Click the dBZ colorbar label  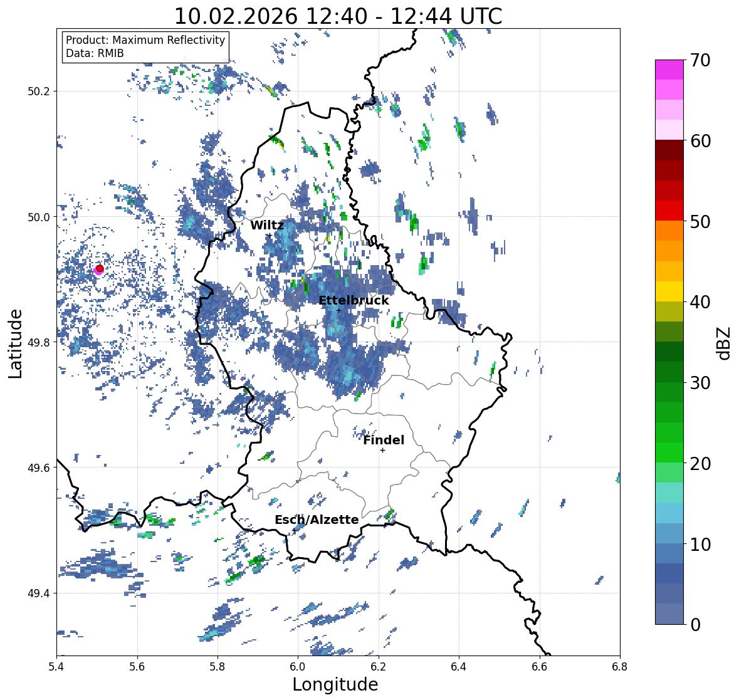click(725, 343)
